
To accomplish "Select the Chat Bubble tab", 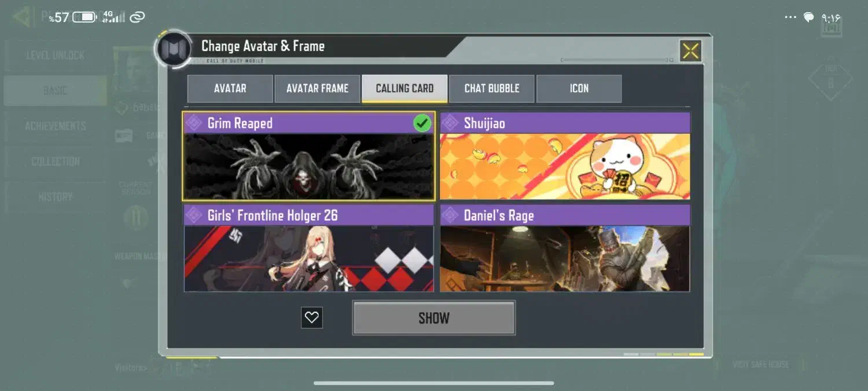I will click(492, 89).
